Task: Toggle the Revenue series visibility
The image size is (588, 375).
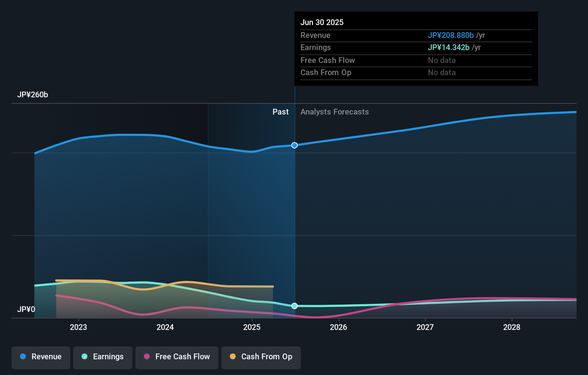Action: click(40, 357)
